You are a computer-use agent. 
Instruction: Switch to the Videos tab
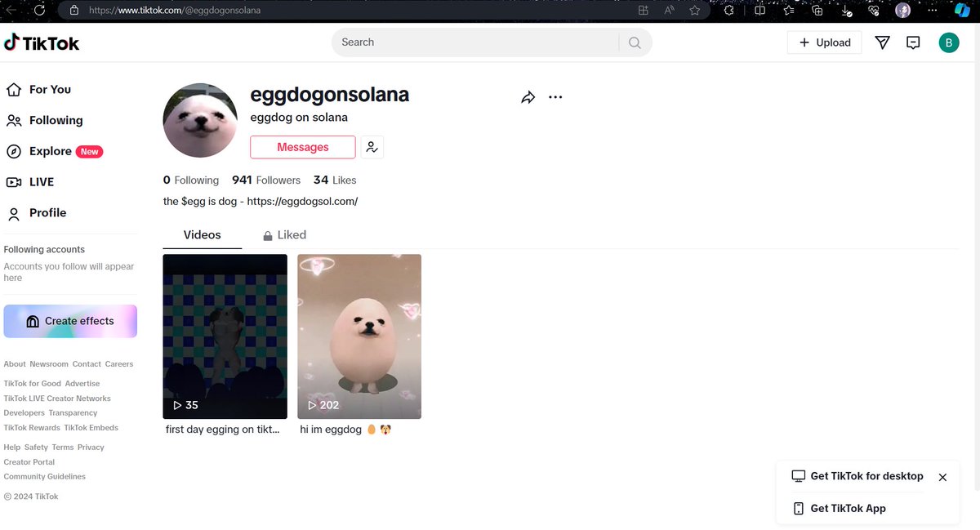click(203, 235)
